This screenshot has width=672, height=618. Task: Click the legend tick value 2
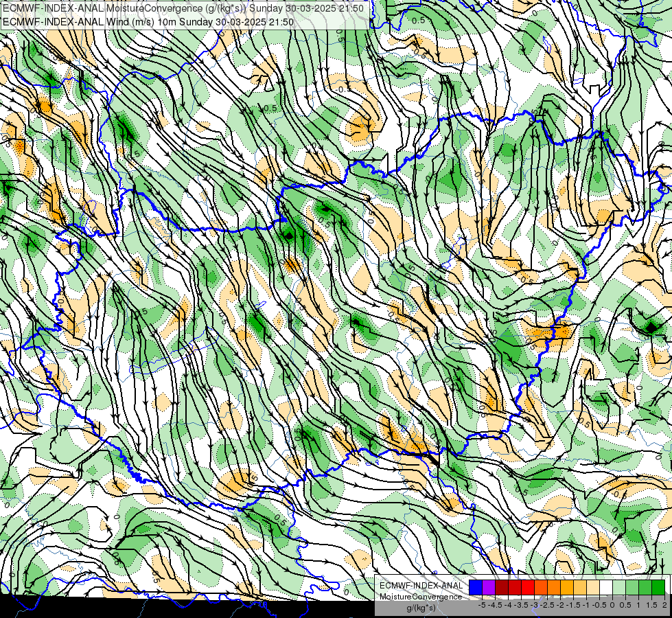pyautogui.click(x=664, y=605)
